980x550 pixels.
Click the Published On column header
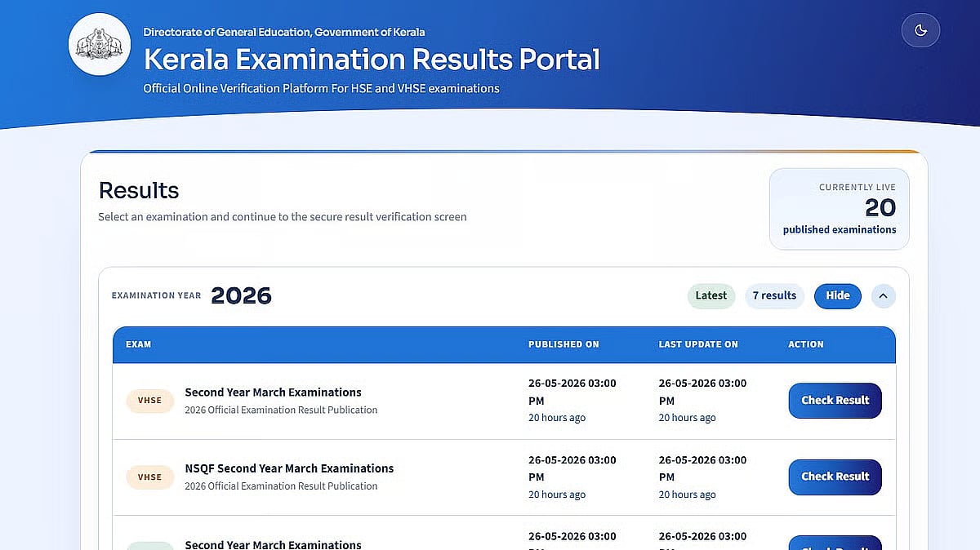(x=563, y=344)
